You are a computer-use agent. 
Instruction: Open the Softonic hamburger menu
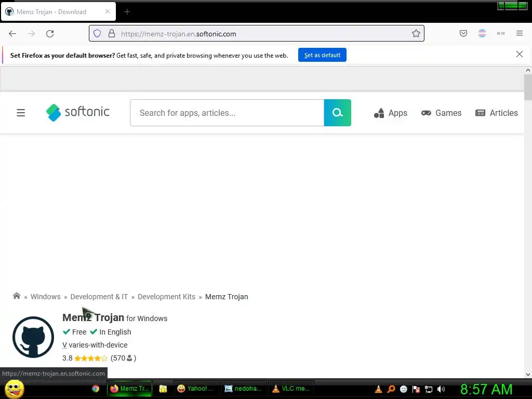tap(21, 113)
